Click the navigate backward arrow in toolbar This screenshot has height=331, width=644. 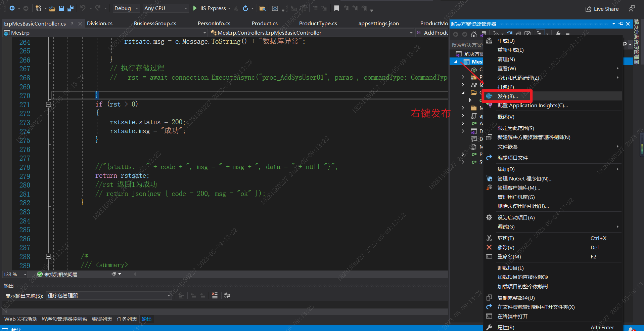[12, 8]
